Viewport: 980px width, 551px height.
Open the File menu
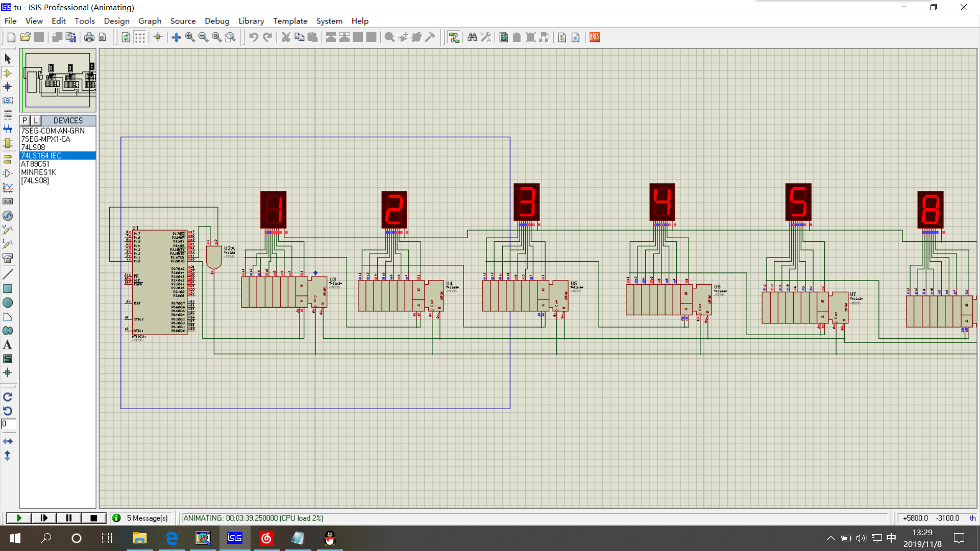point(10,21)
